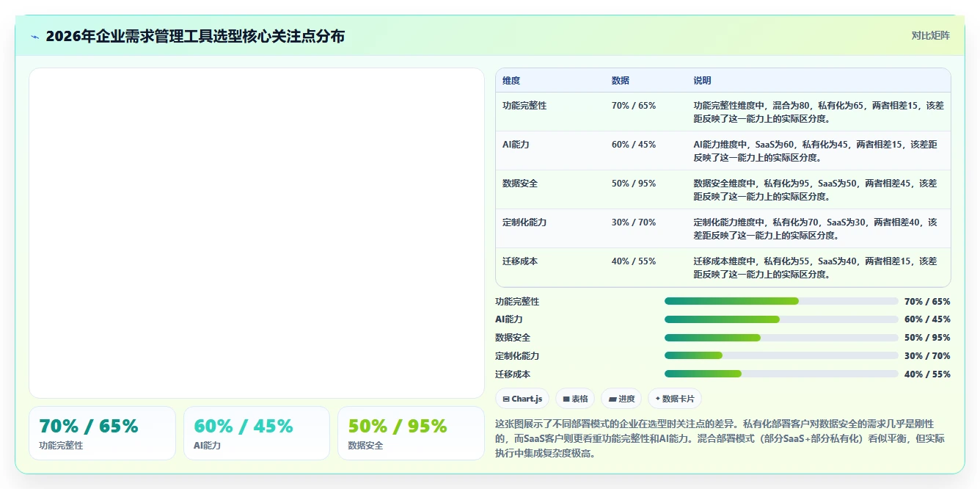The width and height of the screenshot is (980, 489).
Task: Click the 定制化能力 table row label
Action: point(524,222)
